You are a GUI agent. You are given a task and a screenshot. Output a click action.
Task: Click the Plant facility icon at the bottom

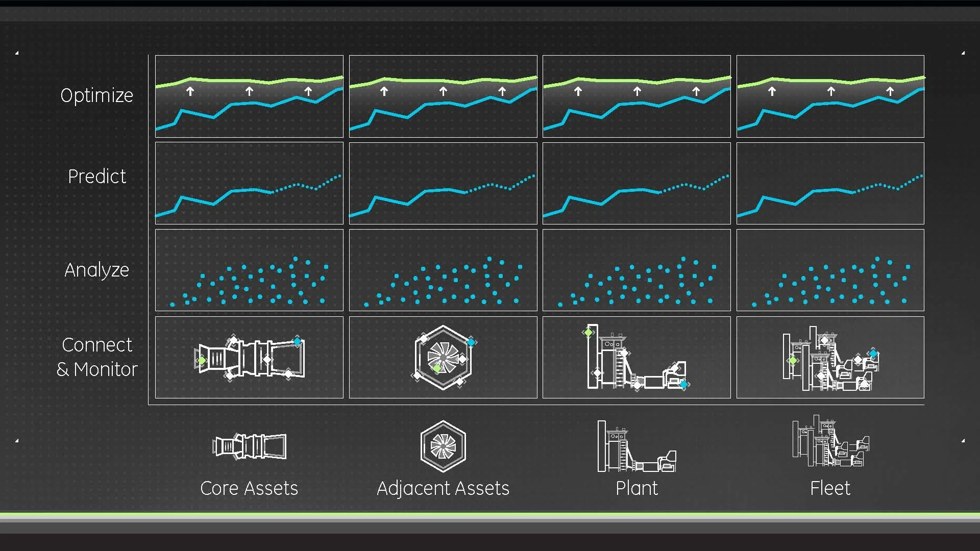click(x=636, y=446)
